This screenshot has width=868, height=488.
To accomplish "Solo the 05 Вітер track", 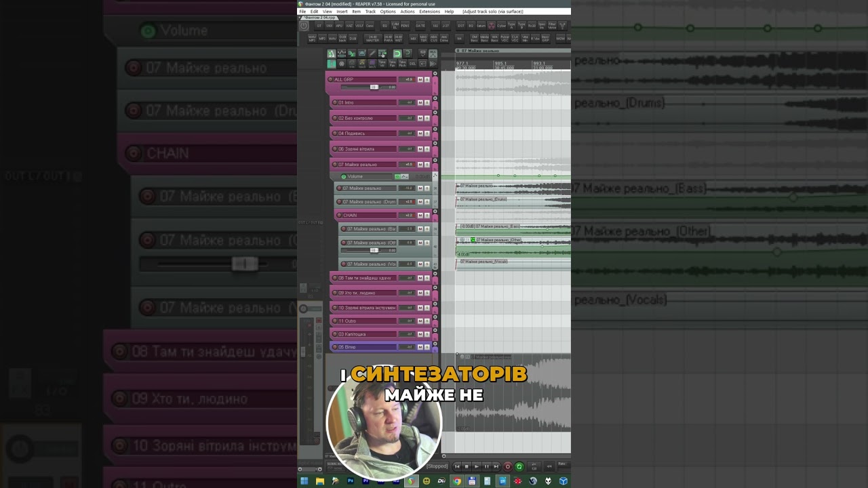I will (x=427, y=347).
